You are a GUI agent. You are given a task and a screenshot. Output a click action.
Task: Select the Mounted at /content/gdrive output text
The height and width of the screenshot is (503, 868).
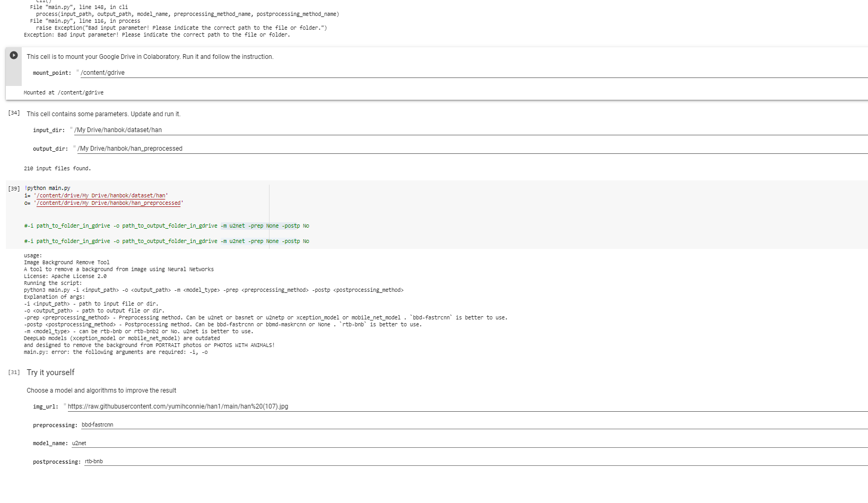point(63,92)
